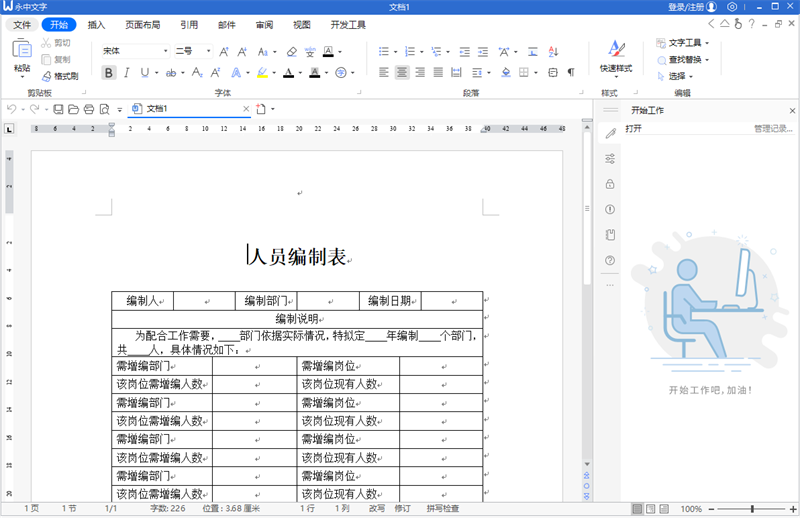This screenshot has height=518, width=800.
Task: Click the new document icon beside document tab
Action: [x=261, y=109]
